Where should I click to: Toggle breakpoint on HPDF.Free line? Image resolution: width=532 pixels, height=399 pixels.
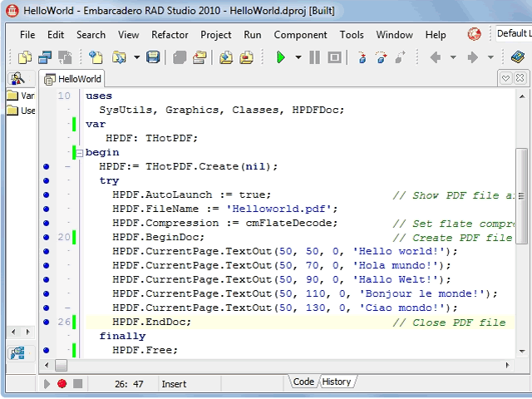(47, 350)
